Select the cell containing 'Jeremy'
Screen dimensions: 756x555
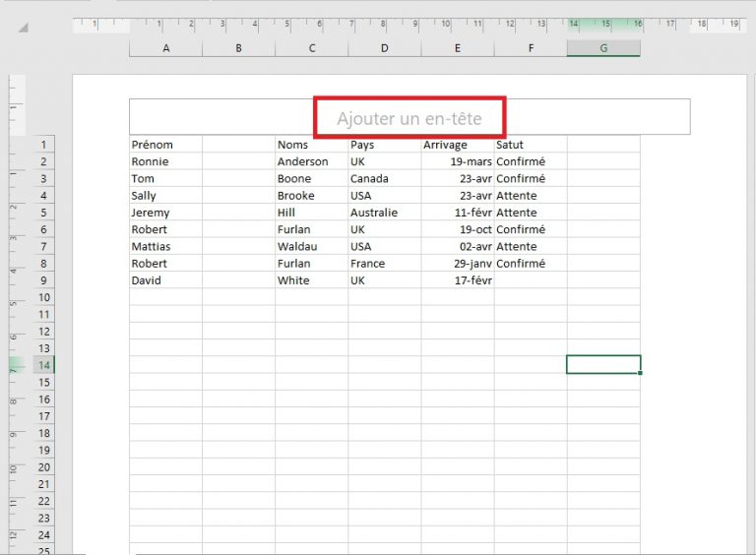click(x=165, y=213)
